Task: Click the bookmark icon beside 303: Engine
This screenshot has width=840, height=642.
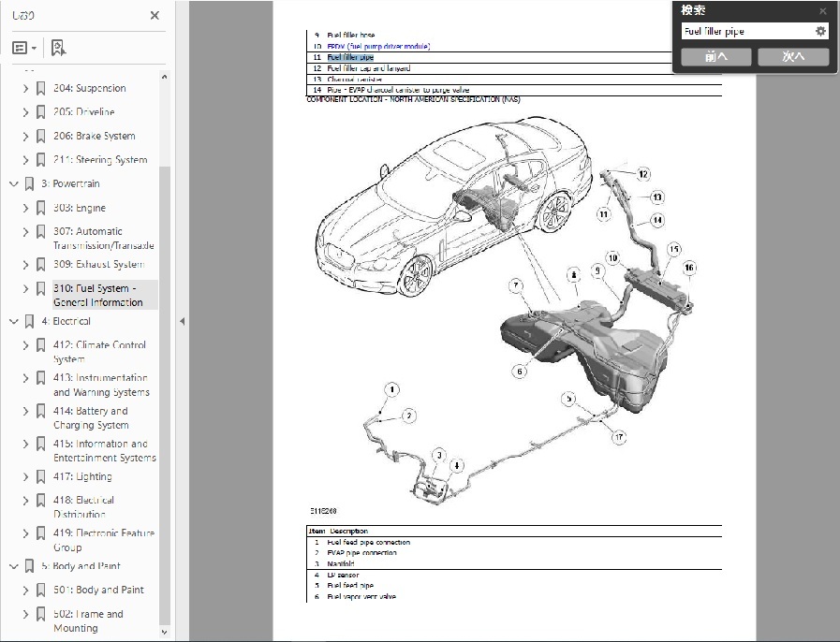Action: (40, 208)
